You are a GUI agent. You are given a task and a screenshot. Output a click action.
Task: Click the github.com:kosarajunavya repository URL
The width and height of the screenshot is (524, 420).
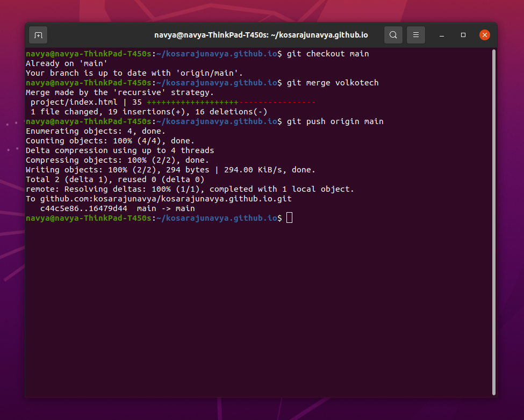[x=166, y=199]
